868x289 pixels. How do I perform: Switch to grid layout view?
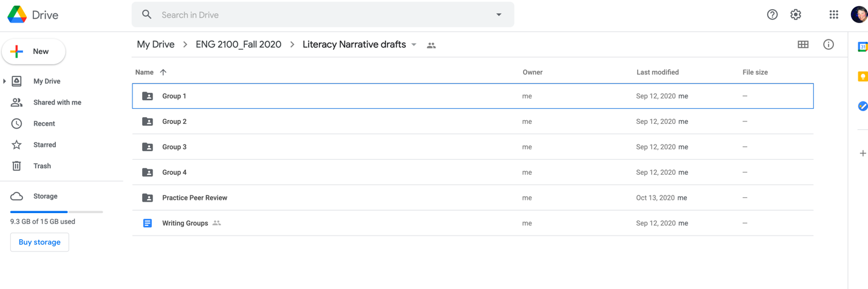pos(803,44)
